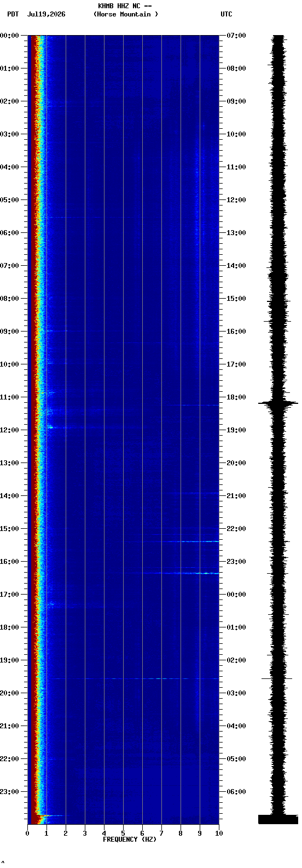This screenshot has height=868, width=302.
Task: Click the 18:00 UTC time label
Action: (x=236, y=397)
